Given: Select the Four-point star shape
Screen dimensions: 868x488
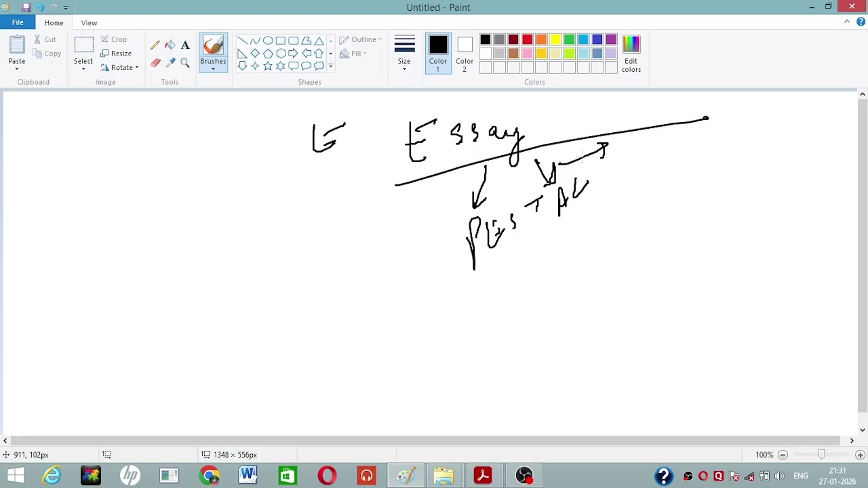Looking at the screenshot, I should (x=255, y=66).
